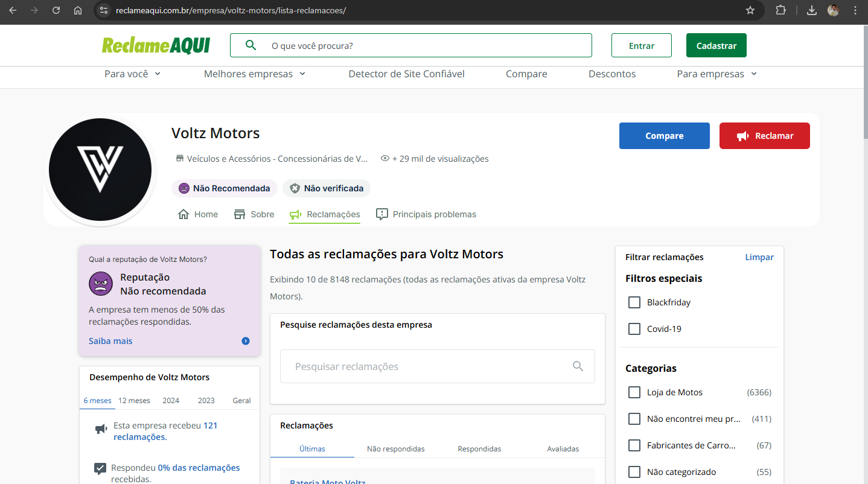Click the eye icon next to visualizações
The height and width of the screenshot is (484, 868).
385,159
